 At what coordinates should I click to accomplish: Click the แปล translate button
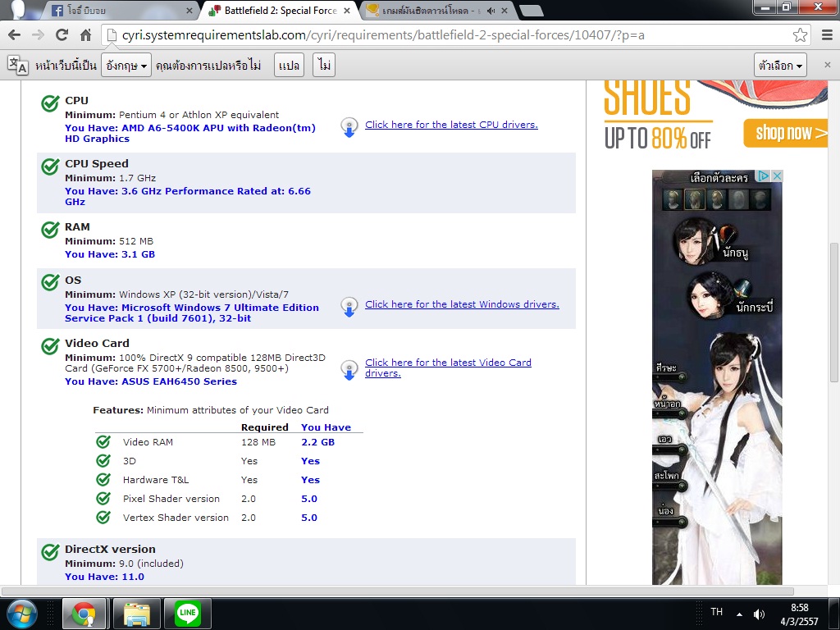click(x=290, y=66)
